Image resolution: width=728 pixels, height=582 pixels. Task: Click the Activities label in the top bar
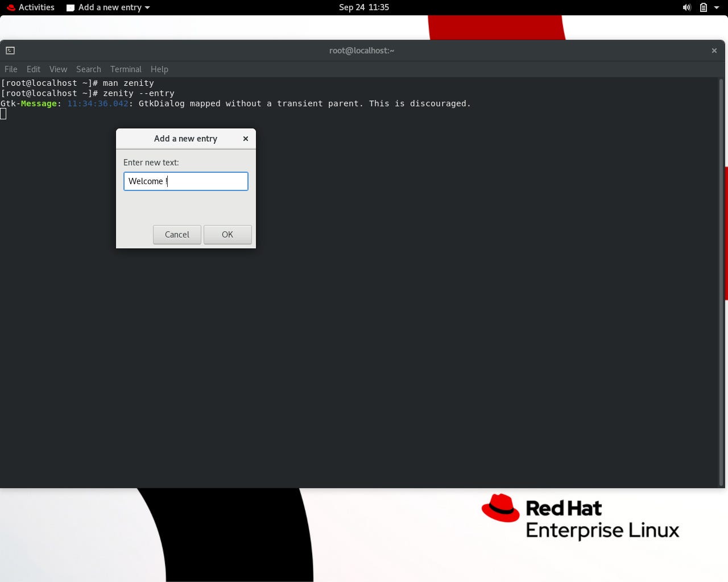click(x=36, y=7)
